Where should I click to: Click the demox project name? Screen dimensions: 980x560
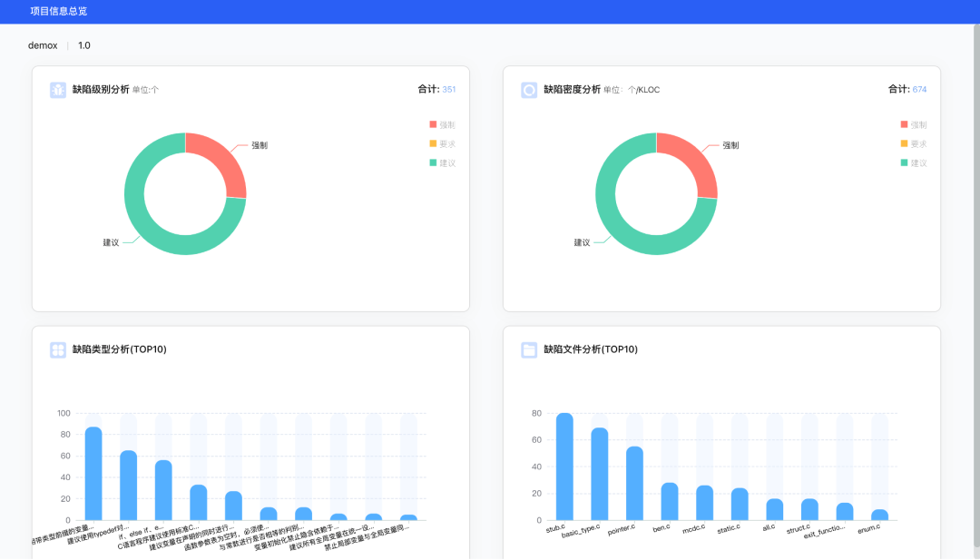coord(42,45)
